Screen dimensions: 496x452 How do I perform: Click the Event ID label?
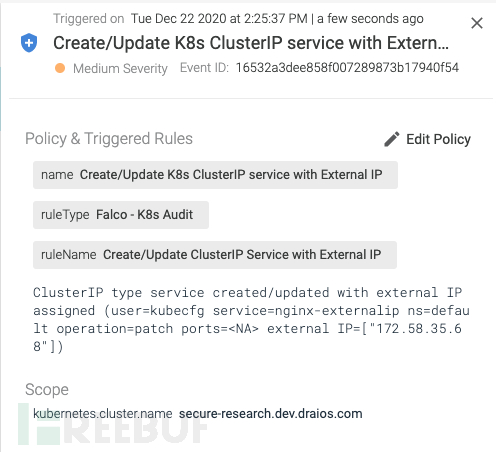point(204,68)
